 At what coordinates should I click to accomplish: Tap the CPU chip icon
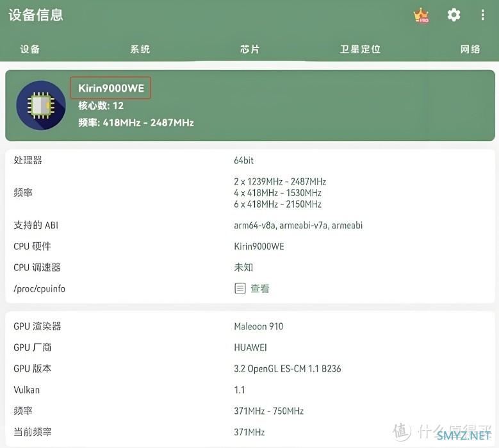tap(41, 105)
